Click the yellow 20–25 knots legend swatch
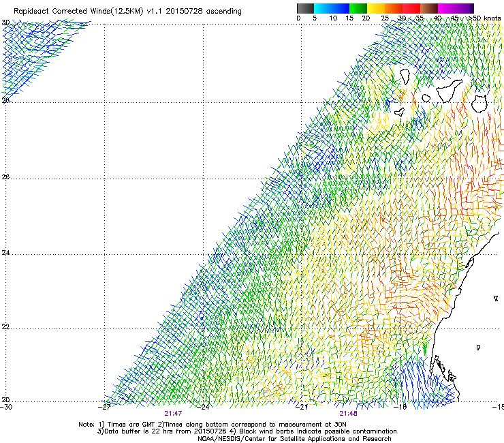Screen dimensions: 504x443 tap(376, 8)
